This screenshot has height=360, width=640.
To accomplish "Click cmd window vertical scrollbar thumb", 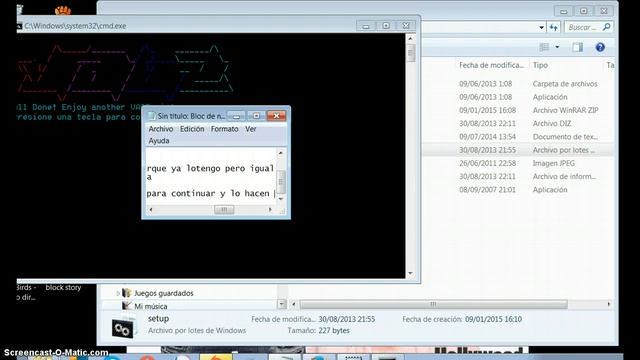I will tap(411, 53).
